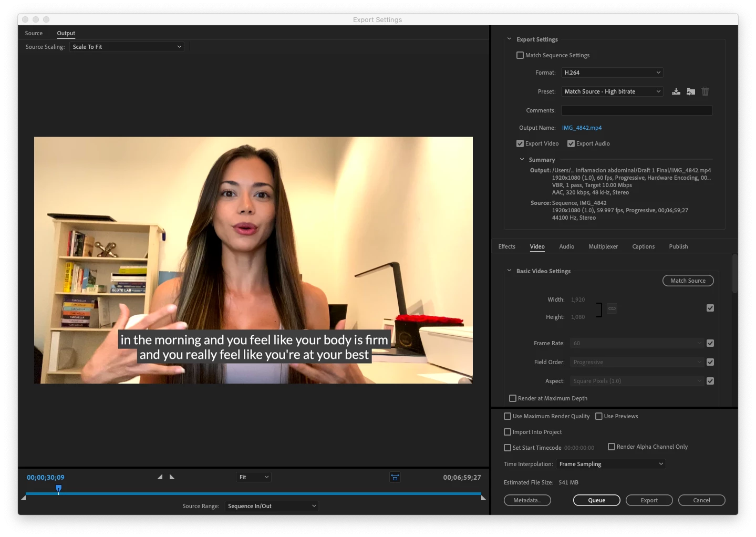Open the Time Interpolation dropdown
Image resolution: width=756 pixels, height=537 pixels.
(611, 464)
